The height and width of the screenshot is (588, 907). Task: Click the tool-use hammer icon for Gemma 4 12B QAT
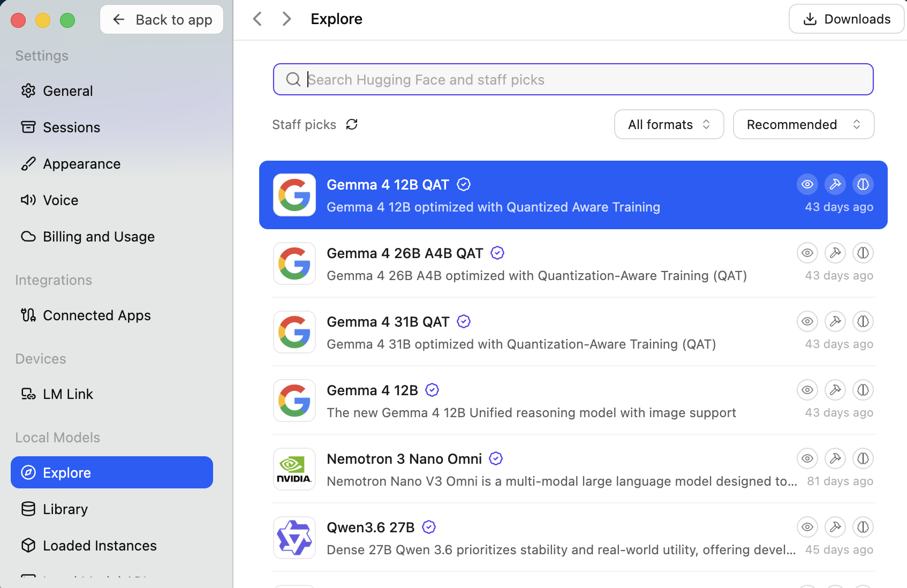click(x=835, y=184)
